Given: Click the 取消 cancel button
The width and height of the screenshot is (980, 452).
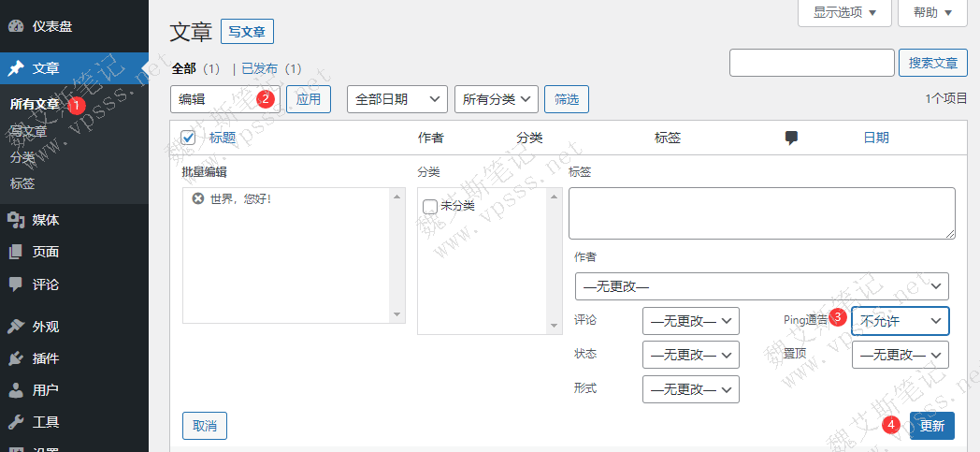Looking at the screenshot, I should (x=205, y=425).
